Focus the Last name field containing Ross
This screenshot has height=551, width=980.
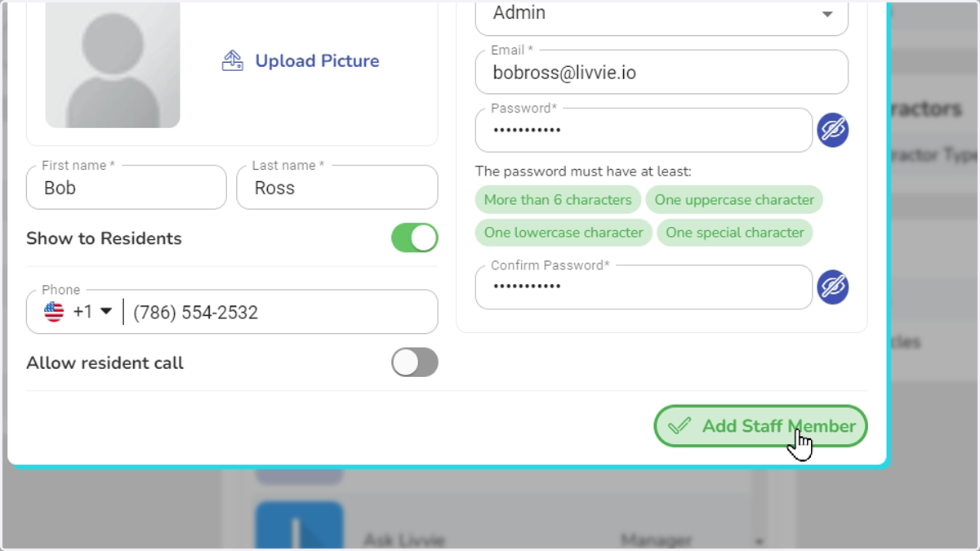[337, 188]
